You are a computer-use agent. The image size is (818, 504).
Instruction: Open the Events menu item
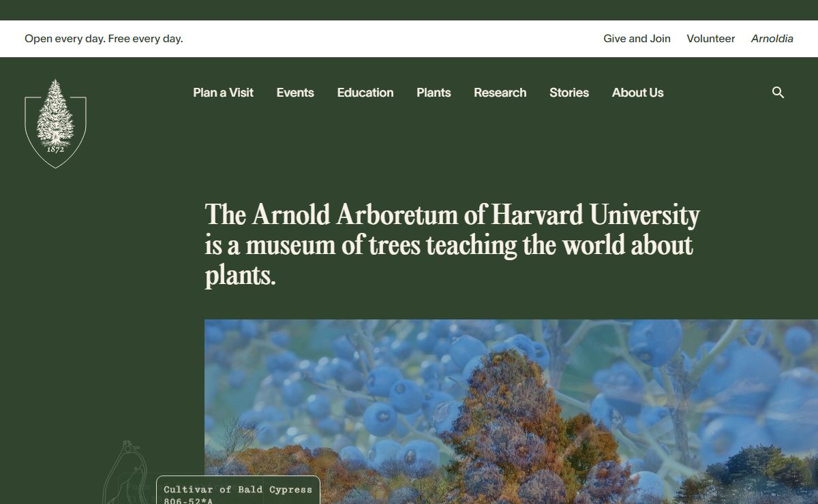point(295,93)
